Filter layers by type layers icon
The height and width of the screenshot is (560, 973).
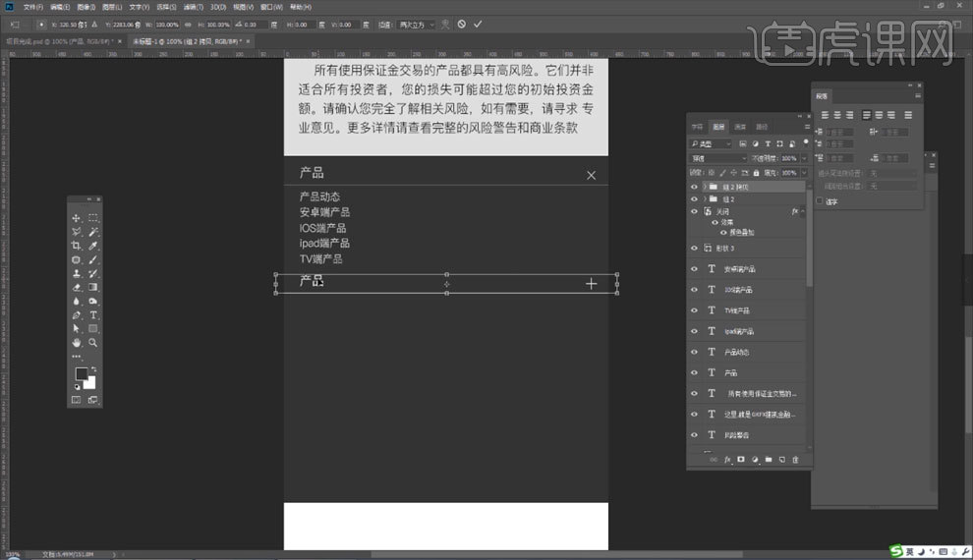768,143
